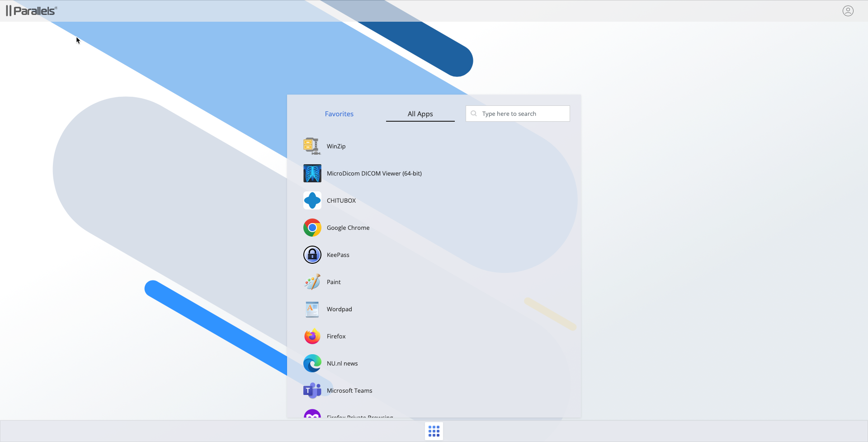This screenshot has width=868, height=442.
Task: Click the 'Type here to search' field
Action: click(x=522, y=114)
